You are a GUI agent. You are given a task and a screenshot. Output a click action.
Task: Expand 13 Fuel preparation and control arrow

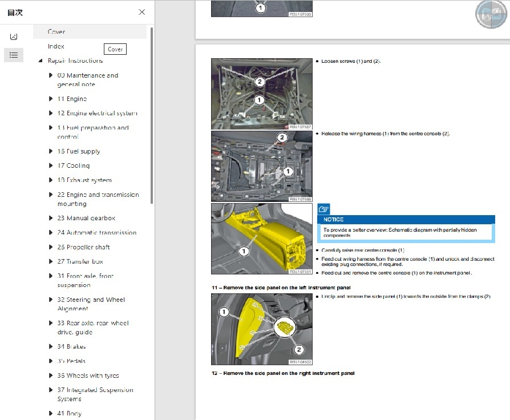coord(51,128)
